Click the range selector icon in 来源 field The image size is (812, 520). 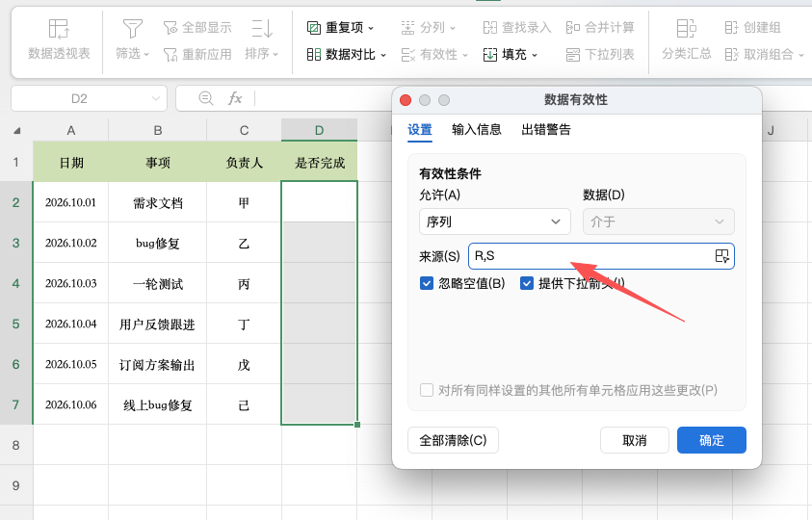(x=721, y=256)
